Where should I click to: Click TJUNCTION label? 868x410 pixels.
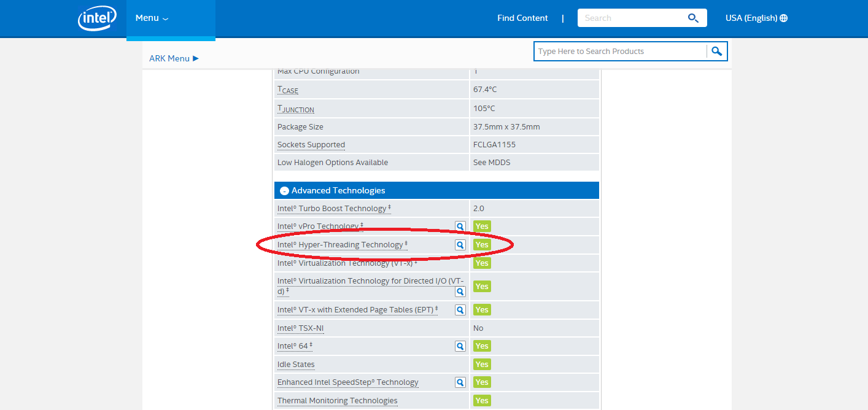point(296,109)
